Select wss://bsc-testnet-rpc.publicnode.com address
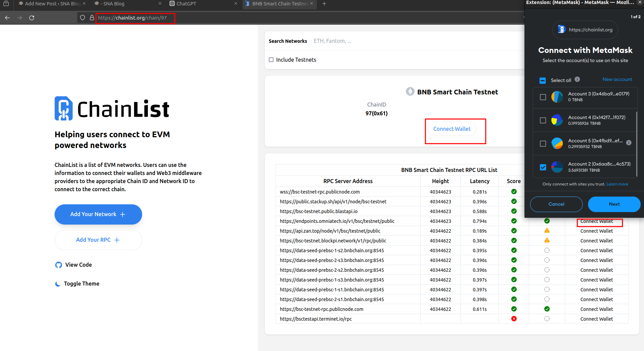The image size is (644, 351). click(320, 192)
